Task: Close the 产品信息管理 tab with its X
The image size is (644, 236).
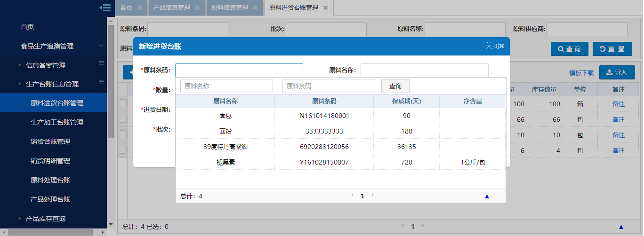Action: click(197, 8)
